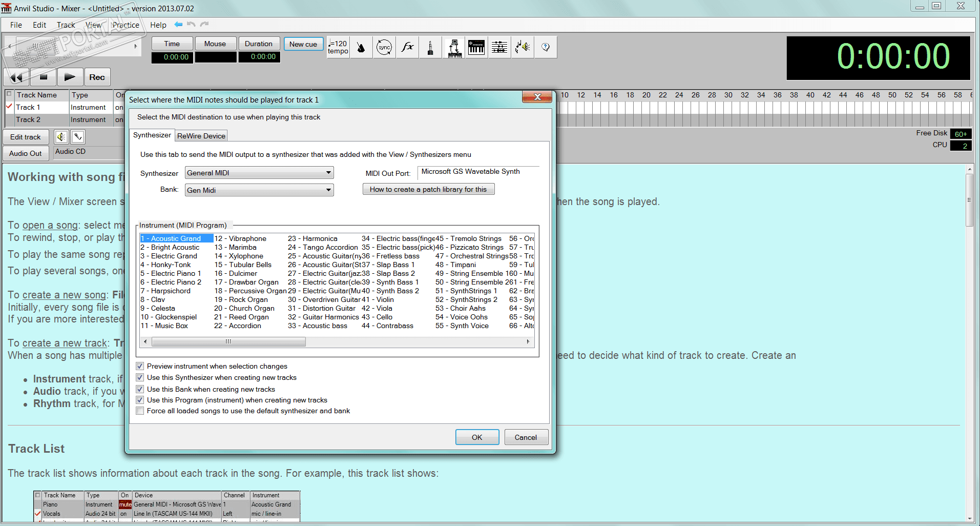Click OK in the MIDI dialog
Screen dimensions: 980x526
[x=477, y=437]
